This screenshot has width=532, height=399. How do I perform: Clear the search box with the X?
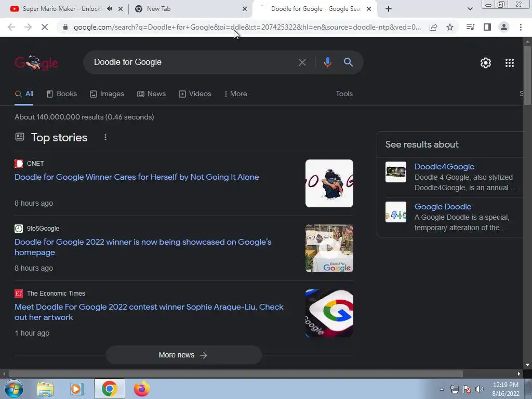pos(302,62)
